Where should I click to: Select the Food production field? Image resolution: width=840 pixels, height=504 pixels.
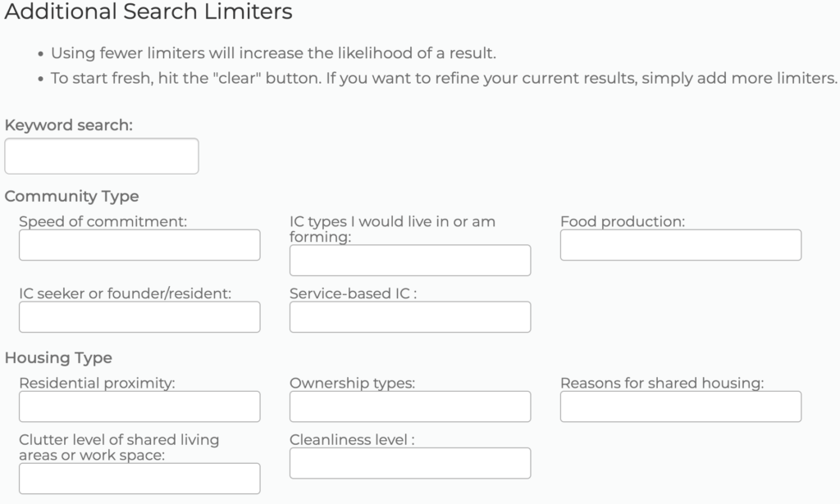tap(681, 245)
